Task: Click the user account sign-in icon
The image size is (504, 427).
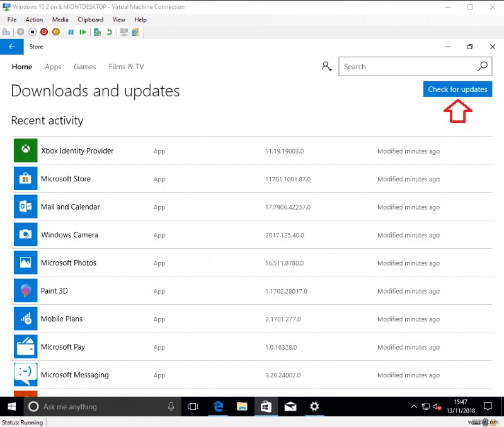Action: click(x=326, y=66)
